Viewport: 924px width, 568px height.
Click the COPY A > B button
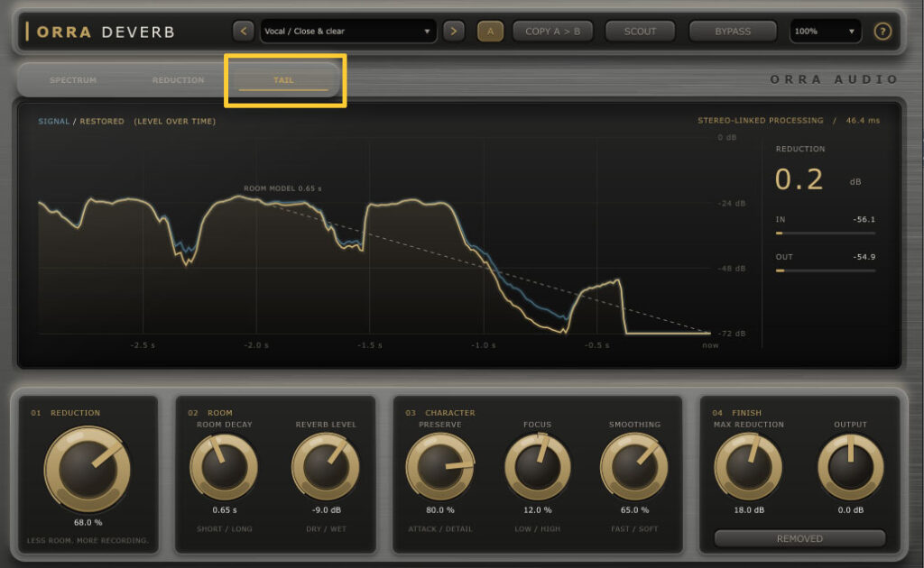coord(553,32)
